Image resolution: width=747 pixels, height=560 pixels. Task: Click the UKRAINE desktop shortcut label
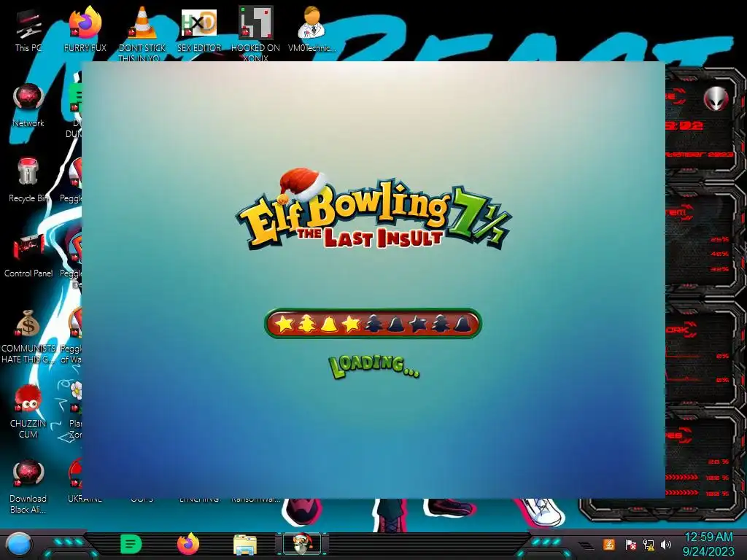(85, 499)
